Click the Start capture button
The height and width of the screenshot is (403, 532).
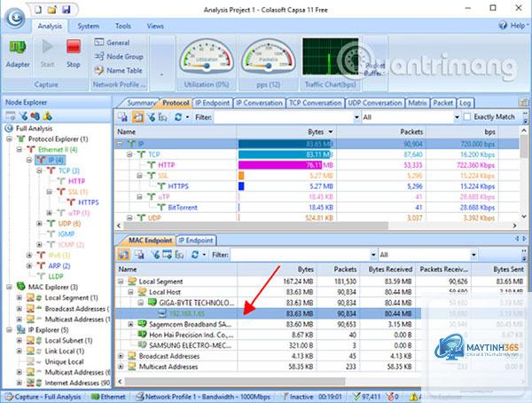[48, 54]
